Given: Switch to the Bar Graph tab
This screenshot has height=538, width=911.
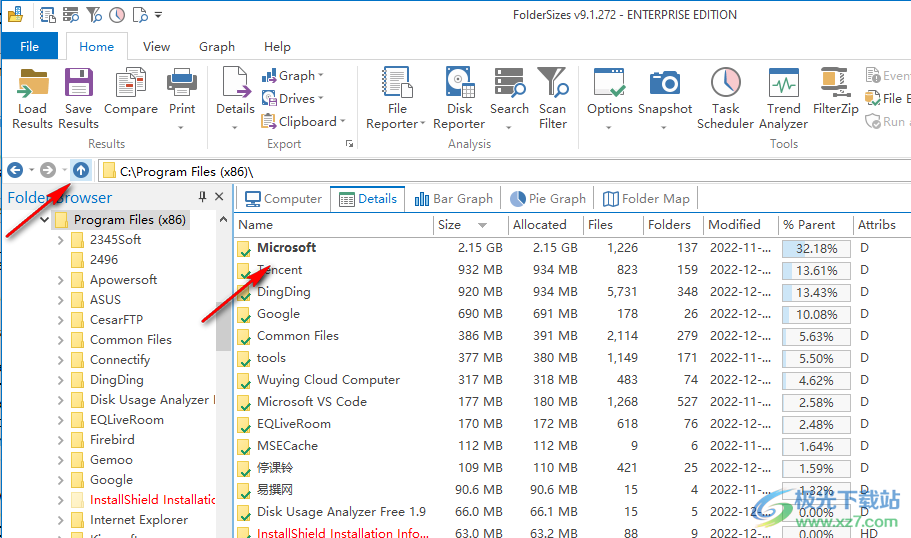Looking at the screenshot, I should pos(454,199).
